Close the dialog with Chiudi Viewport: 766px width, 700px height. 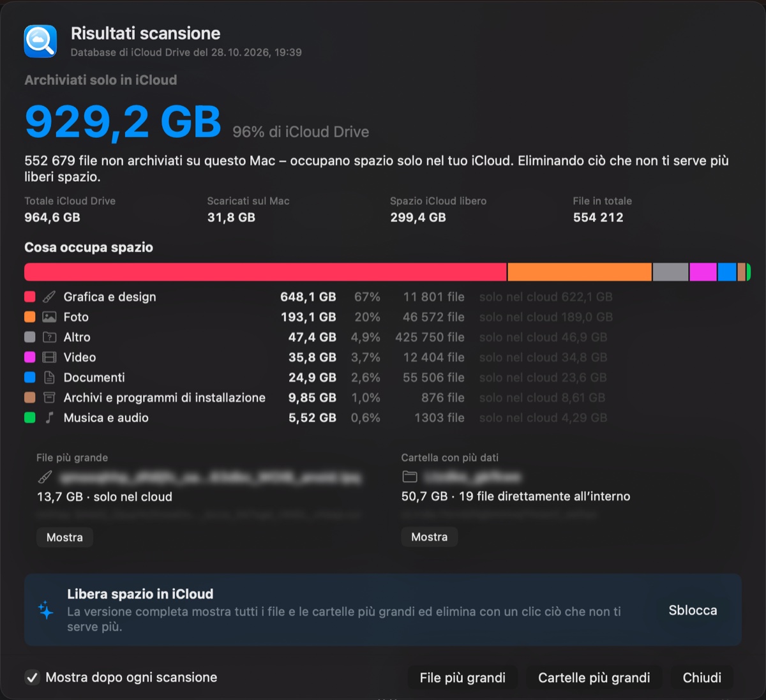(702, 678)
